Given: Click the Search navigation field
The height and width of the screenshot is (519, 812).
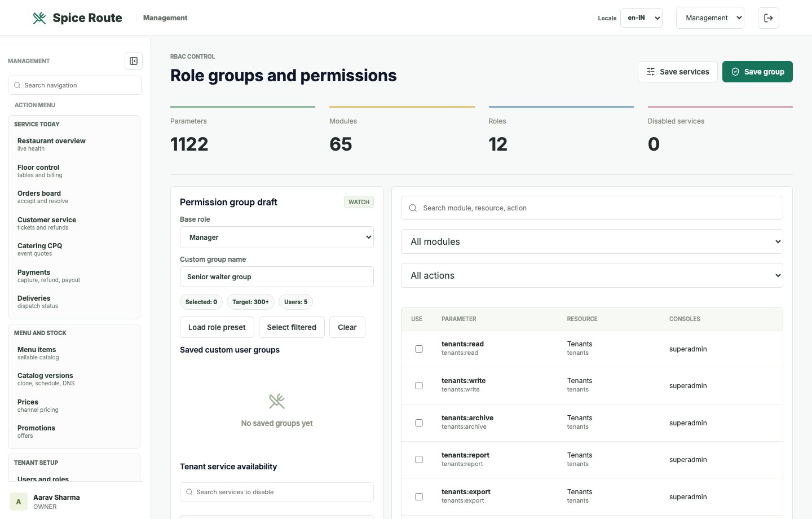Looking at the screenshot, I should [74, 85].
